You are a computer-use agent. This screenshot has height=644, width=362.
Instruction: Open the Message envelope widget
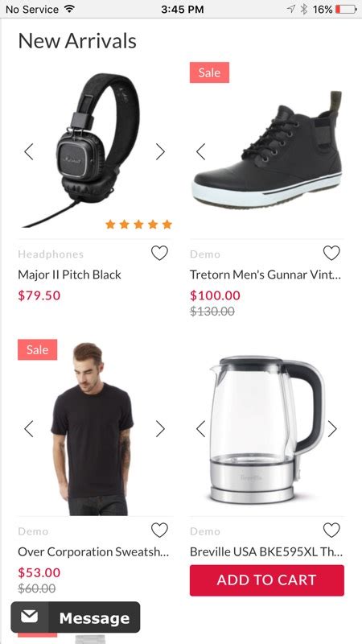point(76,617)
